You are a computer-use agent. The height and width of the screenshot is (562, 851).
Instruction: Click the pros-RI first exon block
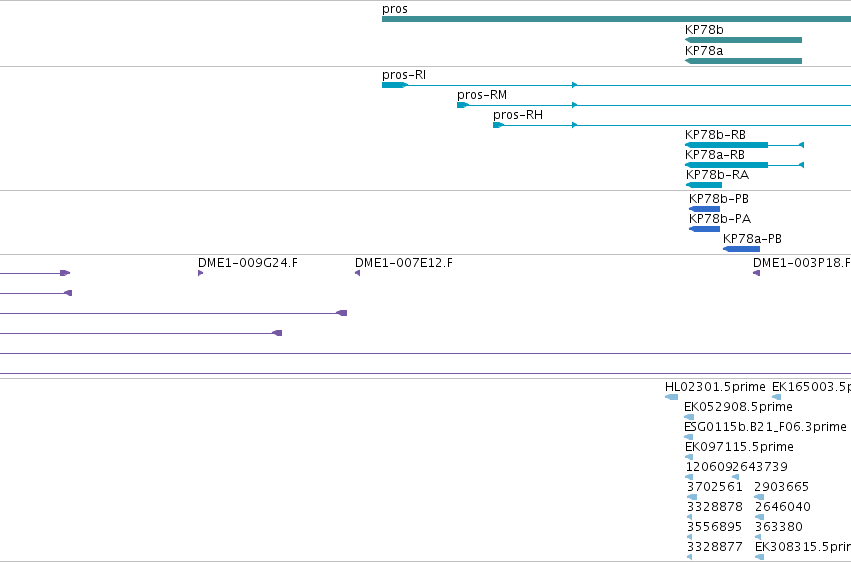[x=395, y=85]
